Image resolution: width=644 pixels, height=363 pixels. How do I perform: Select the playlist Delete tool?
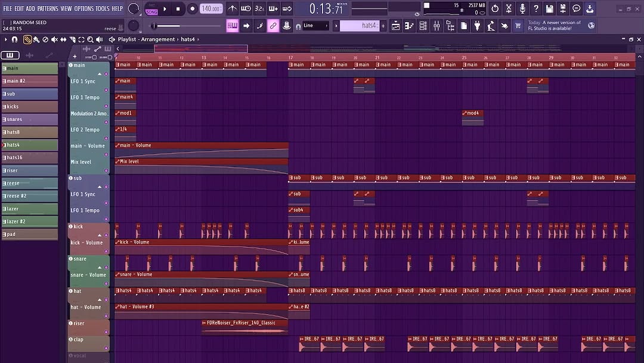tap(45, 39)
